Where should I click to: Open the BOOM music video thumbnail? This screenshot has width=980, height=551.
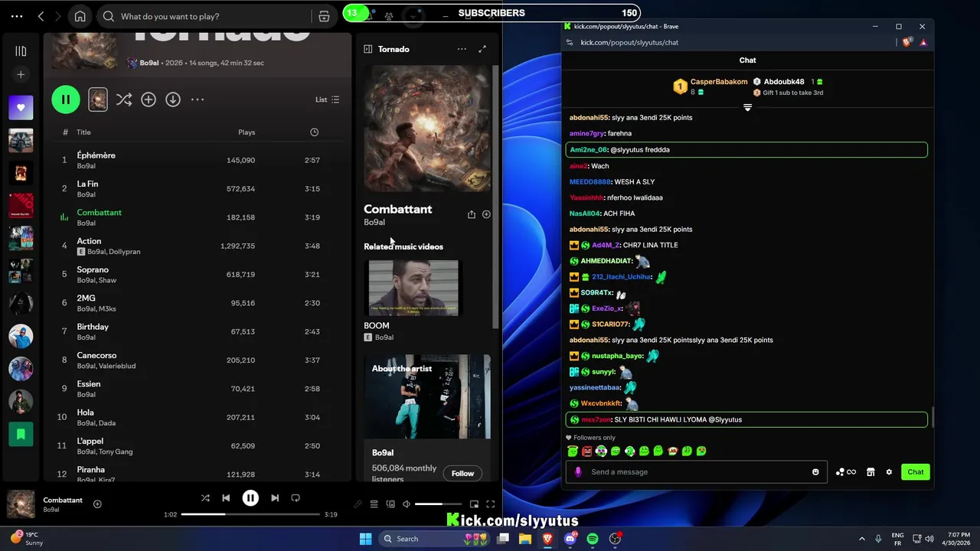[413, 288]
